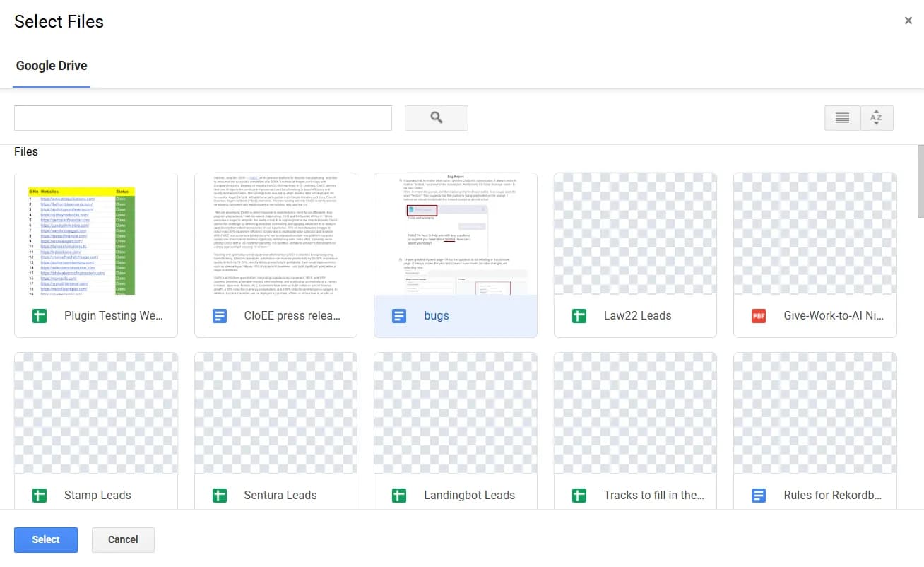
Task: Confirm with the Select button
Action: (45, 539)
